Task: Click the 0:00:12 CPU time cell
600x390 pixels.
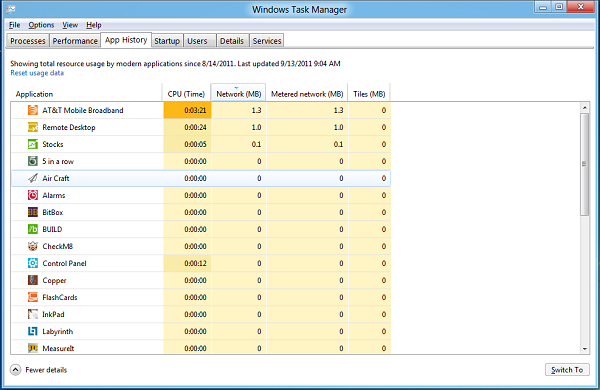Action: pos(188,263)
